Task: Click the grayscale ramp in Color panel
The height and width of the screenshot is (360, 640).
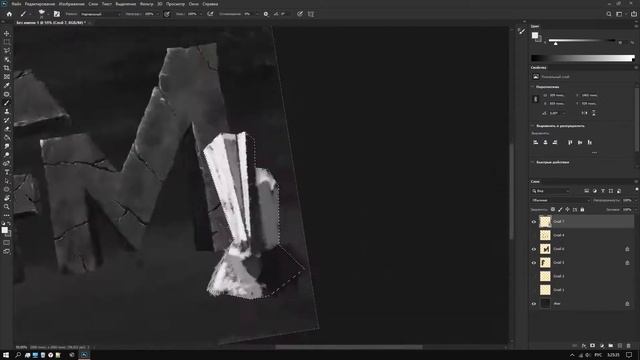Action: tap(583, 58)
